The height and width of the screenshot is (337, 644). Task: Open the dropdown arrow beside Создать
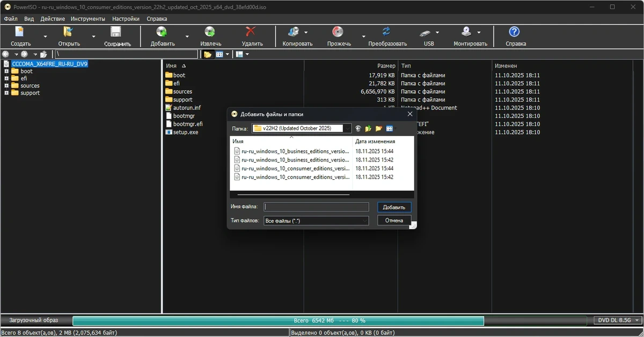coord(45,36)
